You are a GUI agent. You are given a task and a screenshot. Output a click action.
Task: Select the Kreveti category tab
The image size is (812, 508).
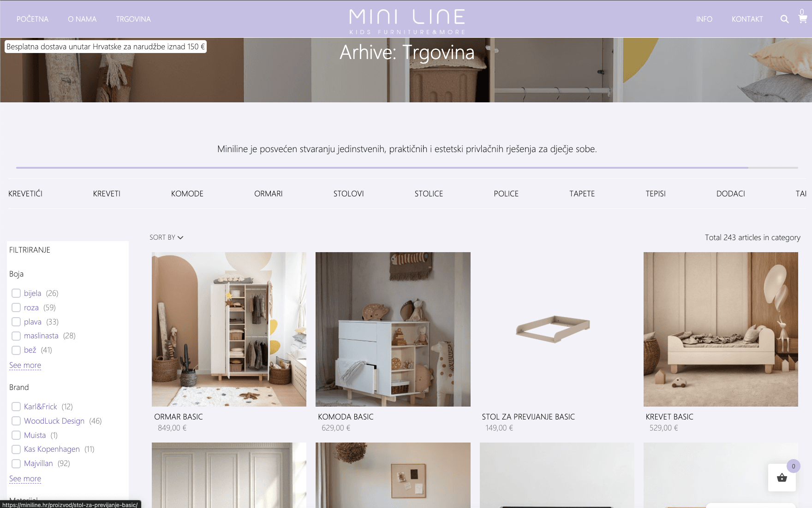pyautogui.click(x=107, y=194)
